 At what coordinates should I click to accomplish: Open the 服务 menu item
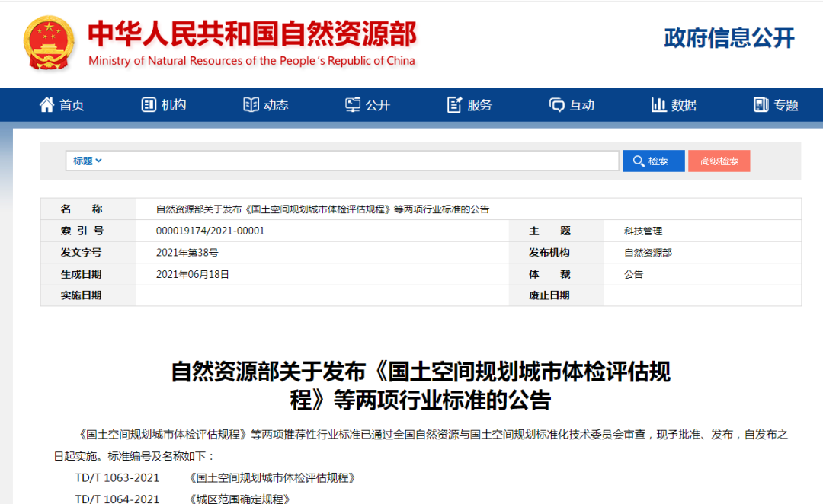[469, 105]
